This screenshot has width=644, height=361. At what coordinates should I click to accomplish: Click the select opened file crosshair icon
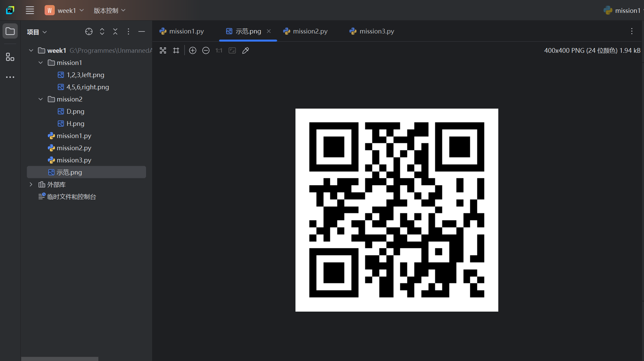(x=89, y=31)
